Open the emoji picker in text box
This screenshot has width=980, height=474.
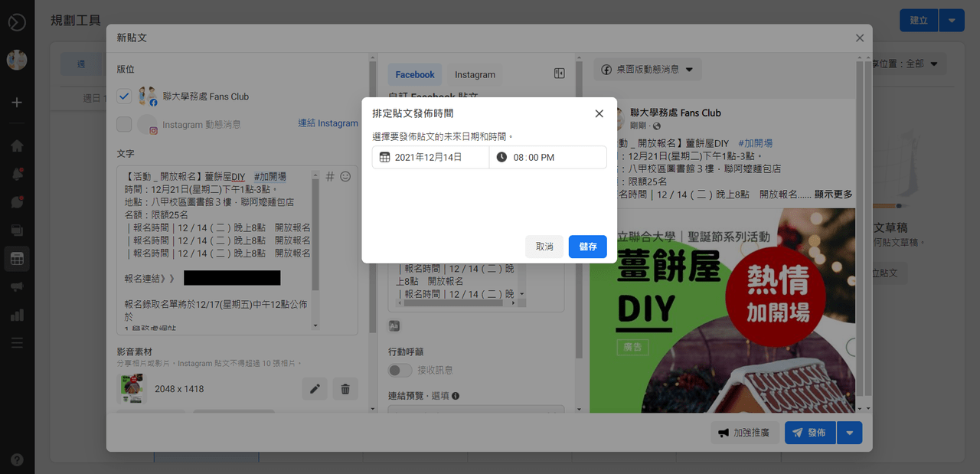(x=345, y=177)
